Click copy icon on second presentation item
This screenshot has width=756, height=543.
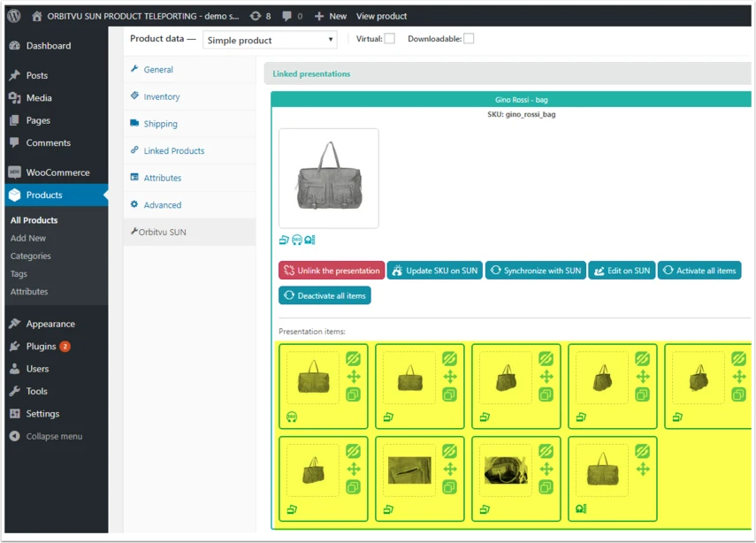(449, 395)
